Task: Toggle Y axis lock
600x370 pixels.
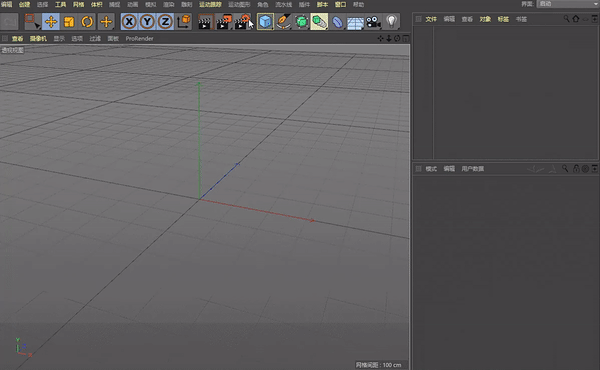Action: [147, 22]
